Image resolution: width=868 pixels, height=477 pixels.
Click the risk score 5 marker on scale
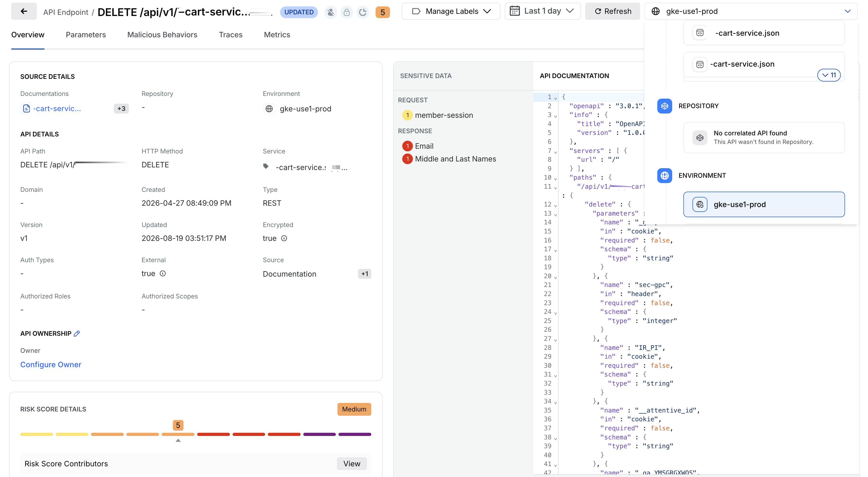point(178,425)
